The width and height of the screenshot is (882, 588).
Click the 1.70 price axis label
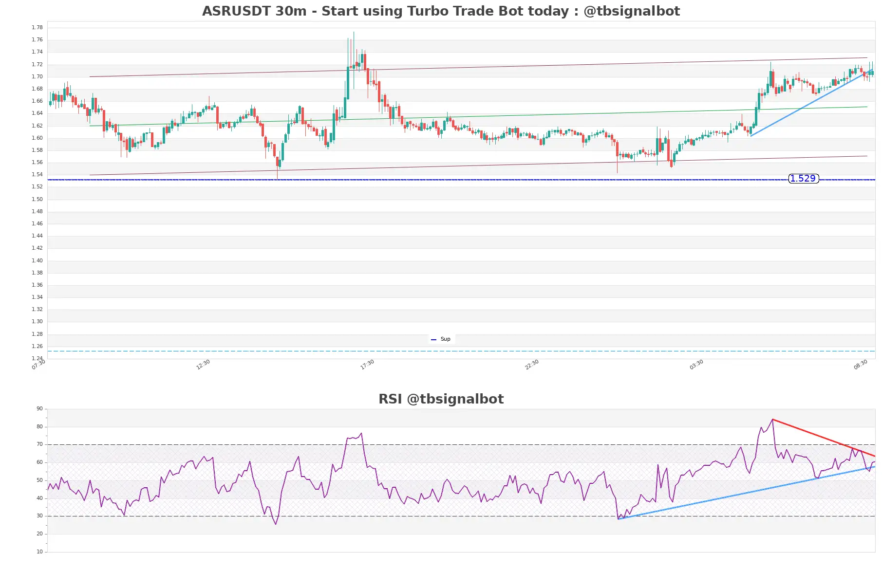37,76
